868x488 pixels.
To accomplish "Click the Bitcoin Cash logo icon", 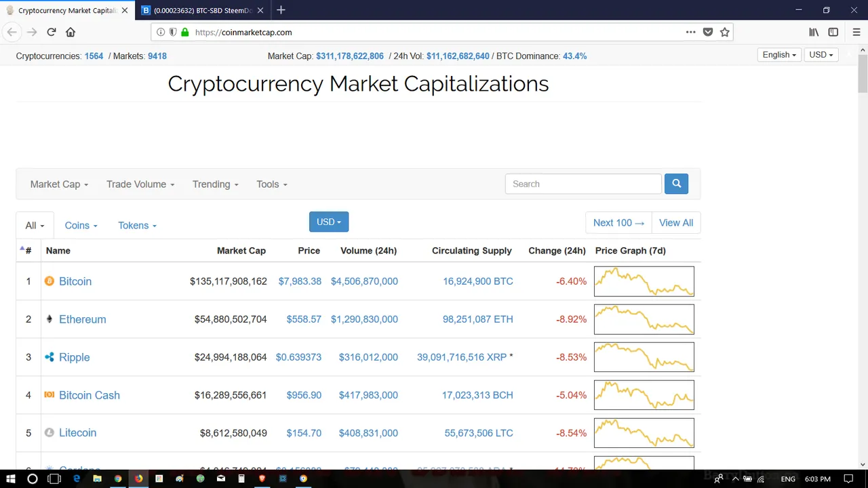I will pos(49,394).
